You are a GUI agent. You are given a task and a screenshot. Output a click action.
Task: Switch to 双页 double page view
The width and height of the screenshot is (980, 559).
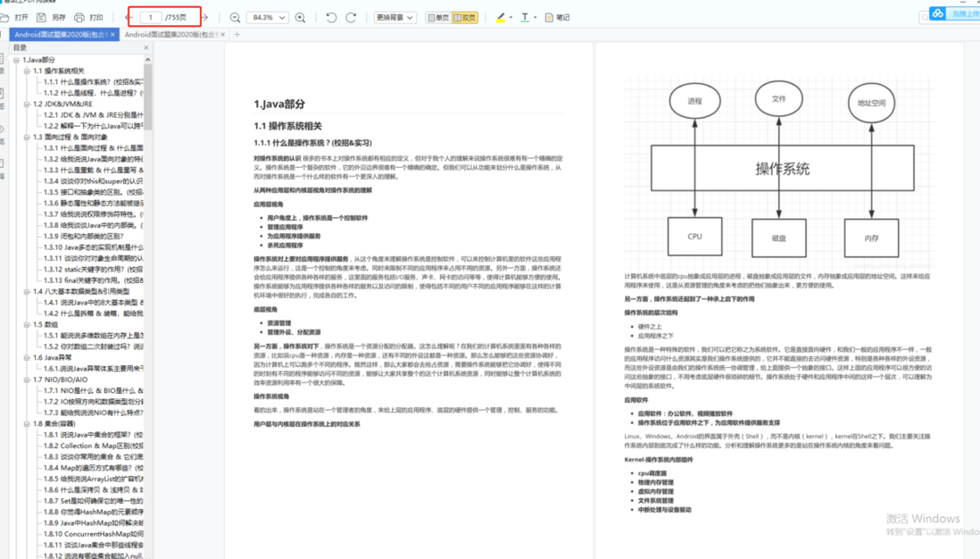pyautogui.click(x=465, y=18)
